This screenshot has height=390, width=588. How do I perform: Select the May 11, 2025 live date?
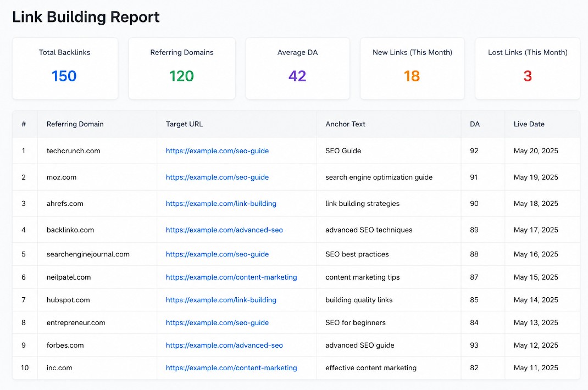click(536, 368)
